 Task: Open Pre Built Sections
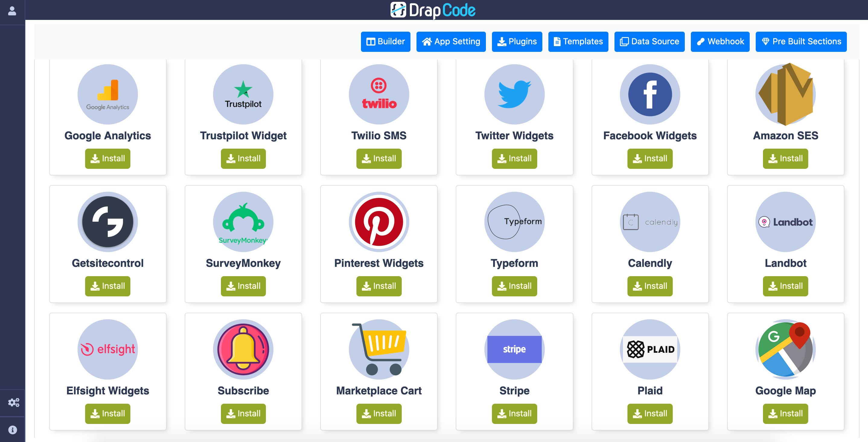tap(801, 41)
